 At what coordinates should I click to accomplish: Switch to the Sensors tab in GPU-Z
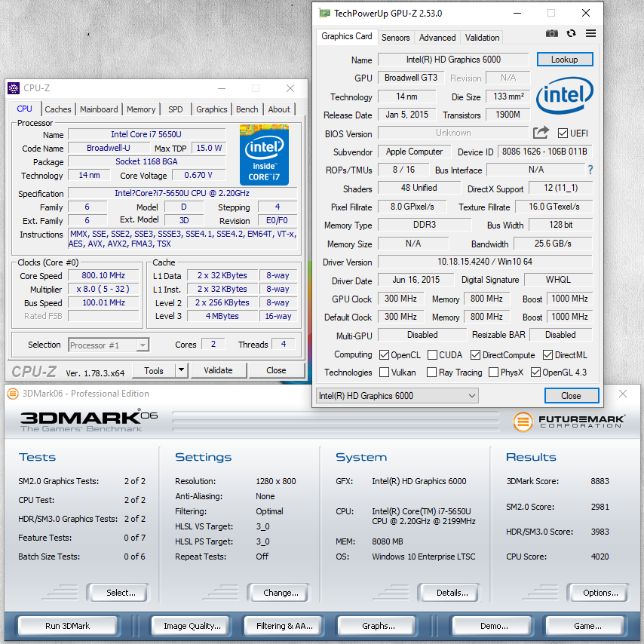(395, 38)
